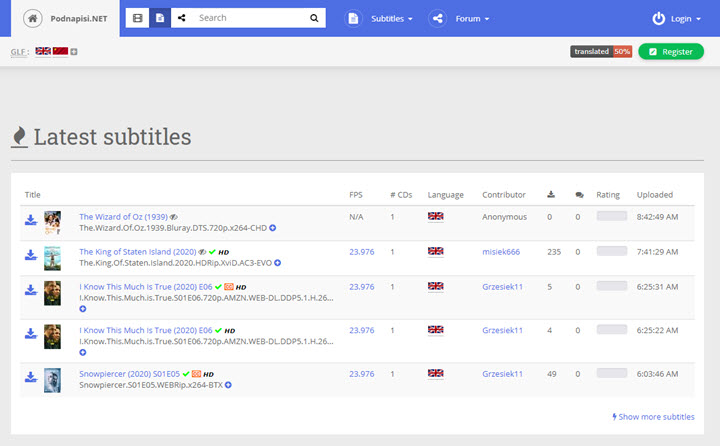The height and width of the screenshot is (446, 720).
Task: Click into the Search text field
Action: pyautogui.click(x=250, y=18)
